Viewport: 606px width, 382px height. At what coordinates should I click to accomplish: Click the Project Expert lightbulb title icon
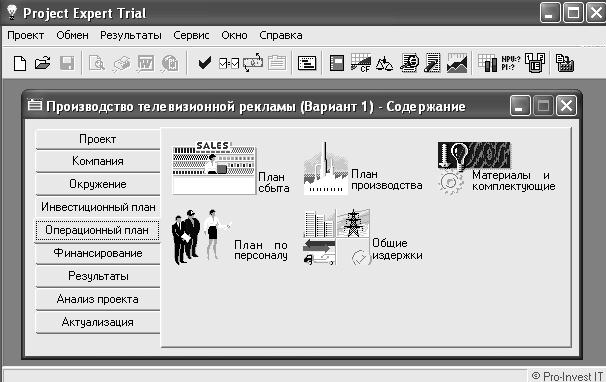[12, 13]
